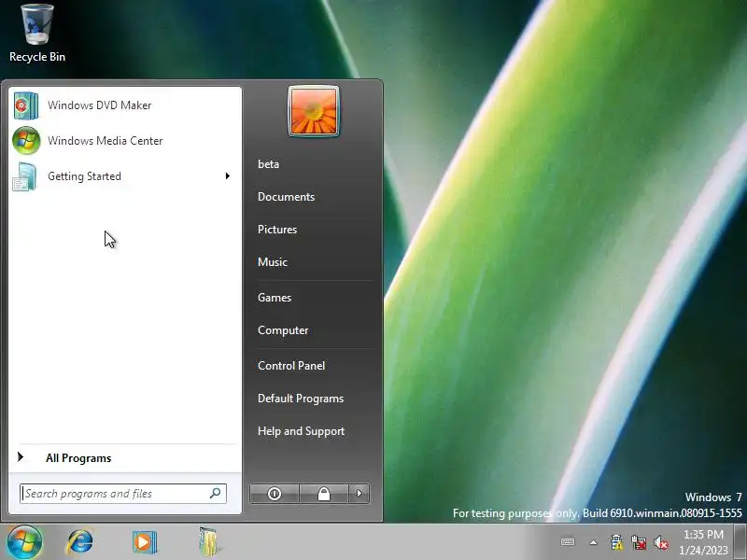Click the muted volume tray icon
This screenshot has height=560, width=747.
coord(661,542)
